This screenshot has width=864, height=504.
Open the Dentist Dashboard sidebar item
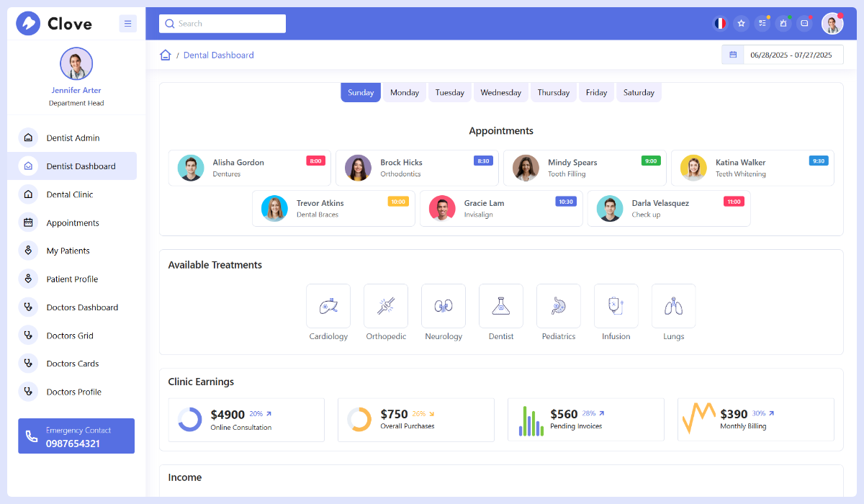tap(81, 166)
